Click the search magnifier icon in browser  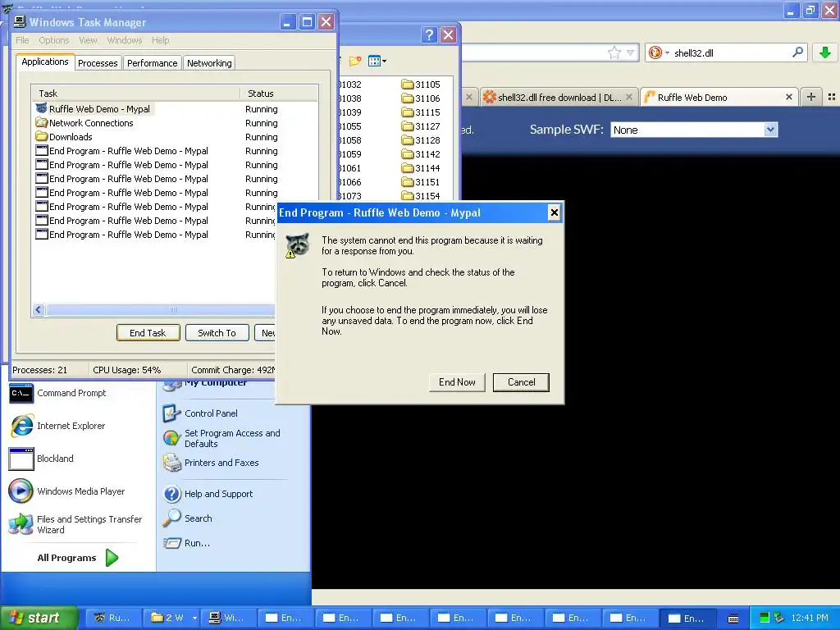coord(797,52)
